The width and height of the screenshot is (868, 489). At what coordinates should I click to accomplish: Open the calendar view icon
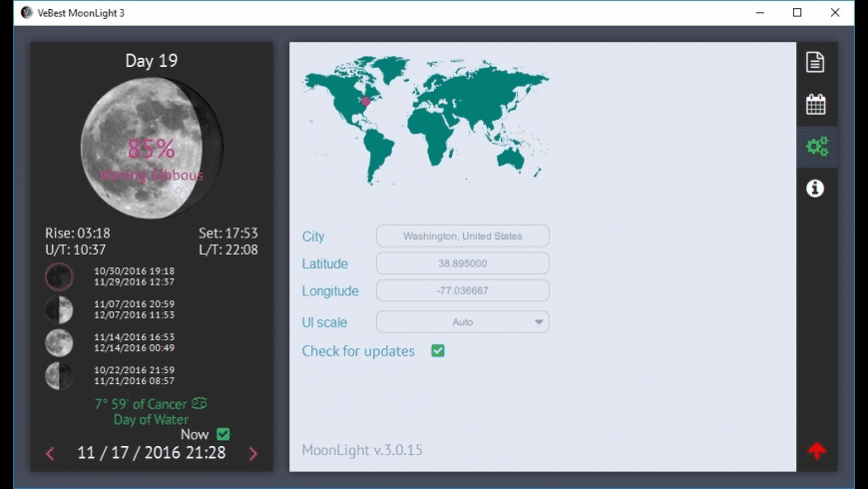pyautogui.click(x=815, y=104)
